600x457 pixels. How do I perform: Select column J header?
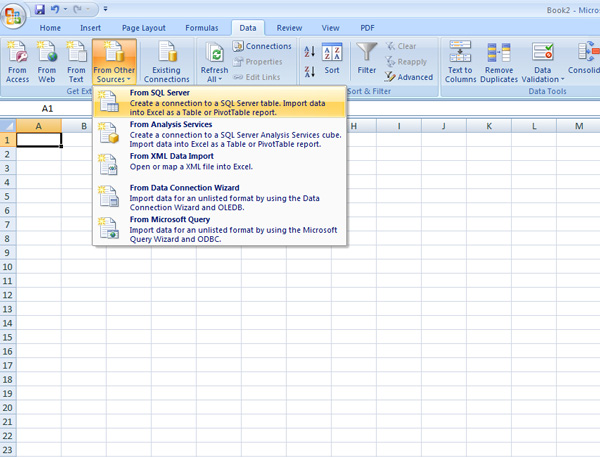click(x=444, y=126)
